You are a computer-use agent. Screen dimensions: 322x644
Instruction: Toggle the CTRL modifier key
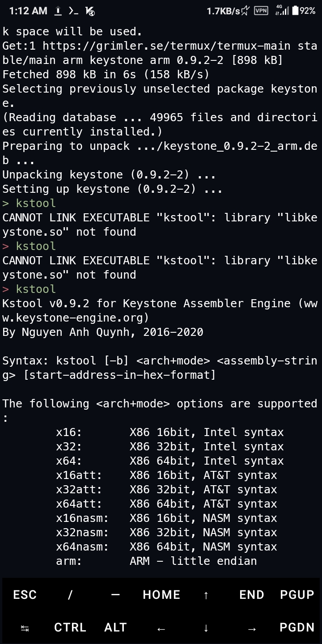pos(70,627)
